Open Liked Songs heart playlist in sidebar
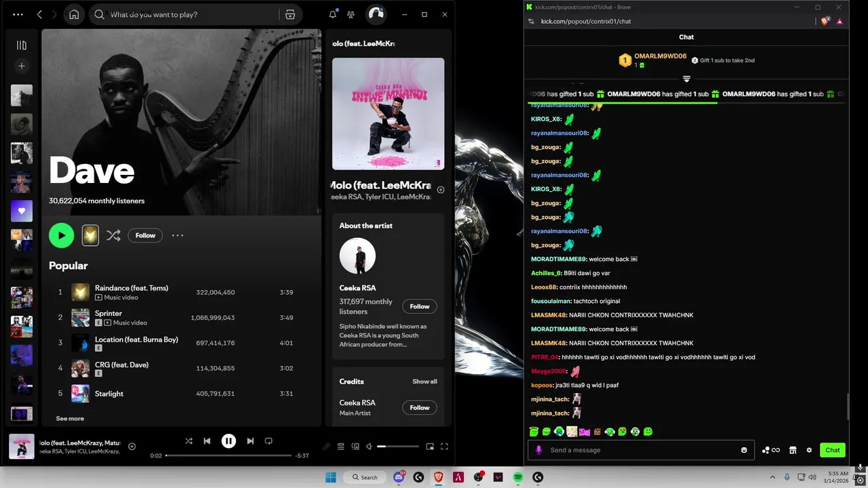Image resolution: width=868 pixels, height=488 pixels. (x=22, y=211)
